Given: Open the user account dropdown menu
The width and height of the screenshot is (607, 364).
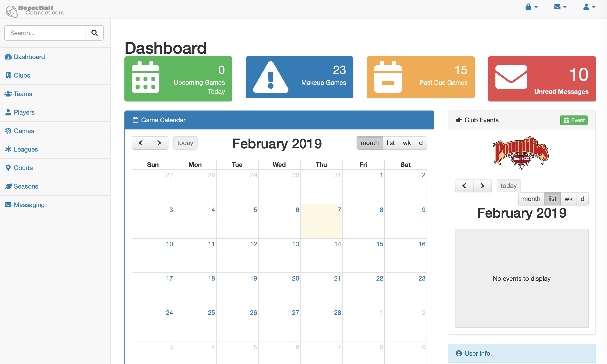Looking at the screenshot, I should pyautogui.click(x=589, y=7).
